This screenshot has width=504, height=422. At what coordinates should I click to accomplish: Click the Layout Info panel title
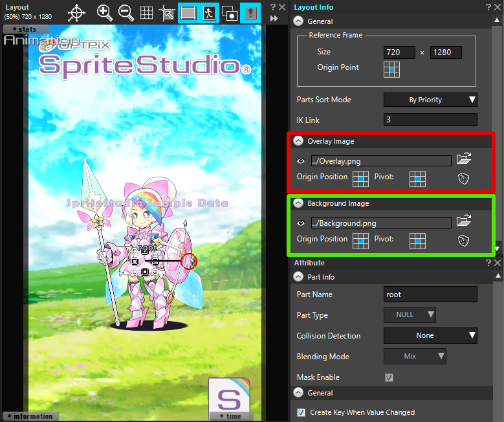pyautogui.click(x=313, y=7)
